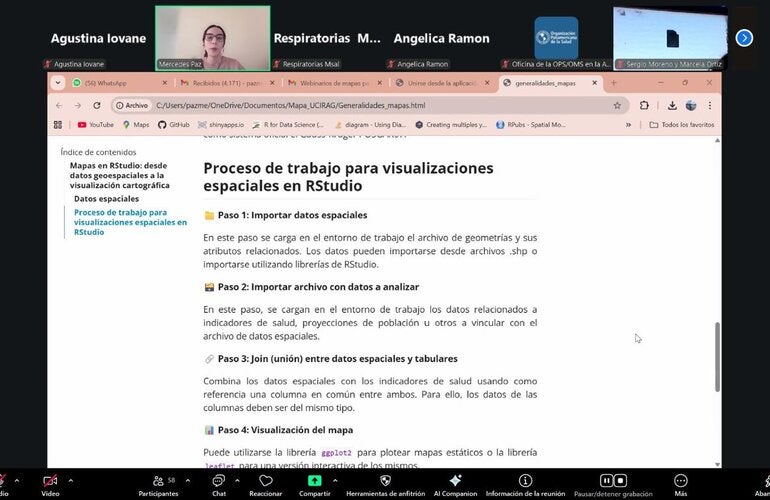The height and width of the screenshot is (500, 770).
Task: Open the diagram - Using Dia bookmark
Action: 370,125
